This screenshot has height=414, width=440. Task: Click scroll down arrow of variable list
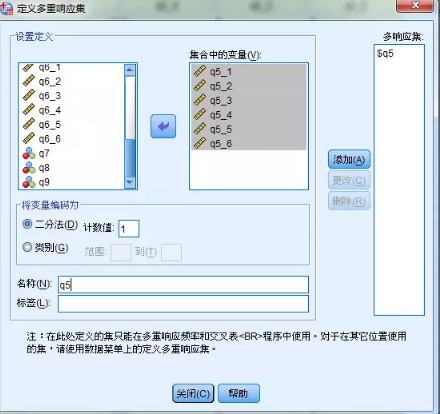130,182
